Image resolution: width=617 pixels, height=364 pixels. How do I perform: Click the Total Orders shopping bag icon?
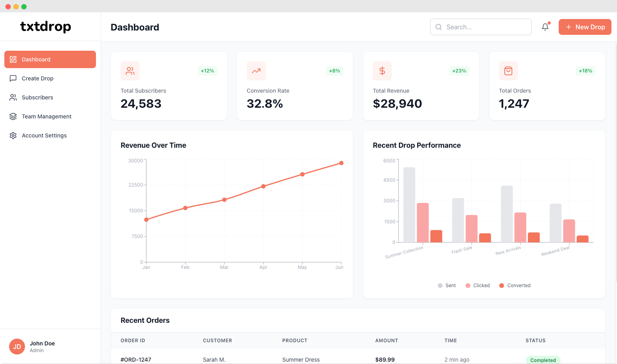508,71
